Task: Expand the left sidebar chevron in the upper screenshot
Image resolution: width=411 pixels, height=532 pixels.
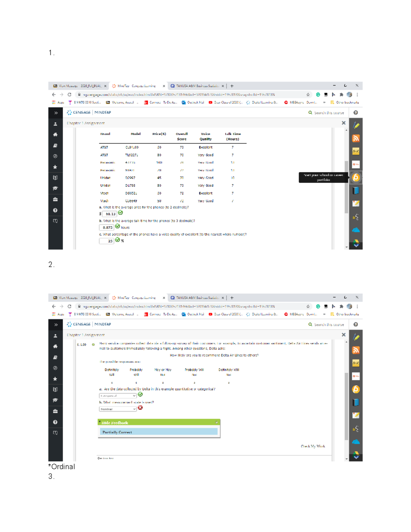Action: click(x=56, y=113)
